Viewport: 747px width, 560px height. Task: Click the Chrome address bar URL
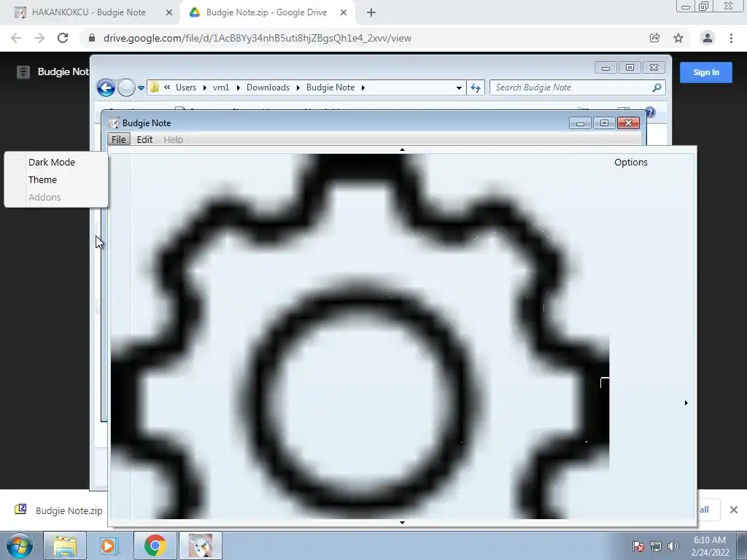click(x=258, y=38)
